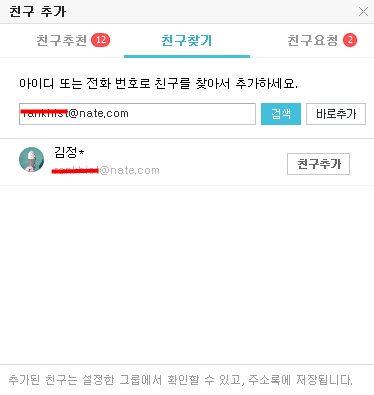Click the red 2 badge on 친구요청
374x395 pixels.
point(350,40)
